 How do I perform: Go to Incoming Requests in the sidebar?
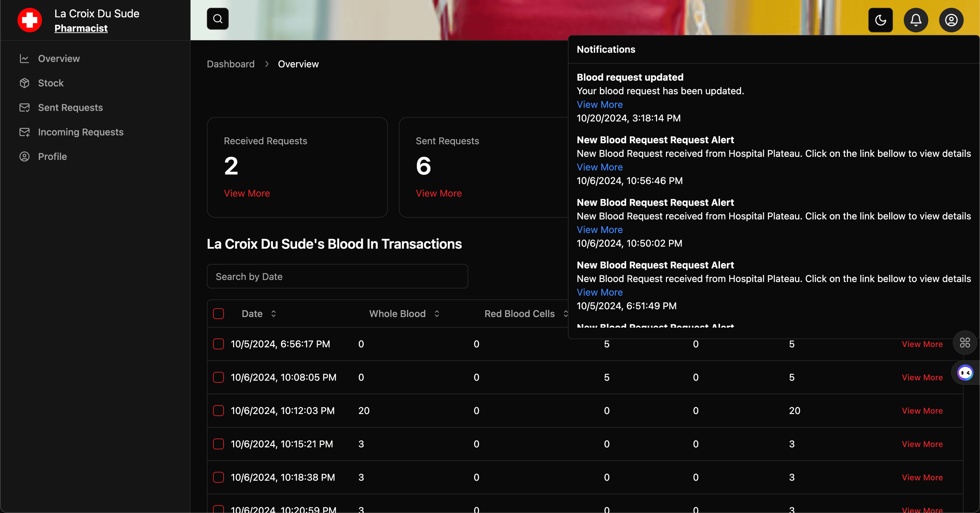point(81,132)
